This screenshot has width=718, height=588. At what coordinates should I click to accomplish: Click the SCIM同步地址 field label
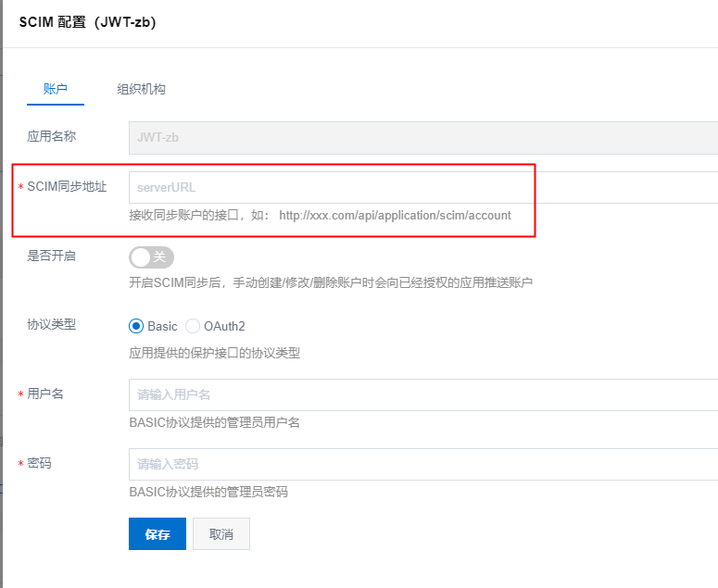click(67, 187)
